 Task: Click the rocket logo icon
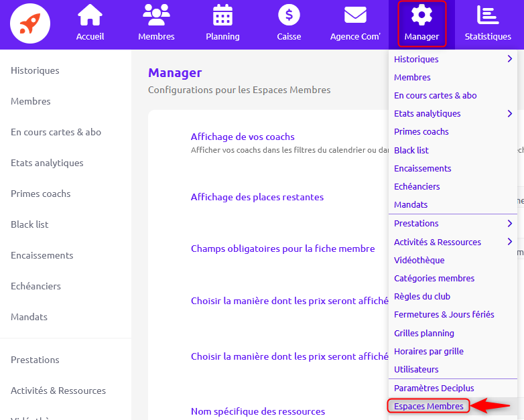click(x=30, y=23)
